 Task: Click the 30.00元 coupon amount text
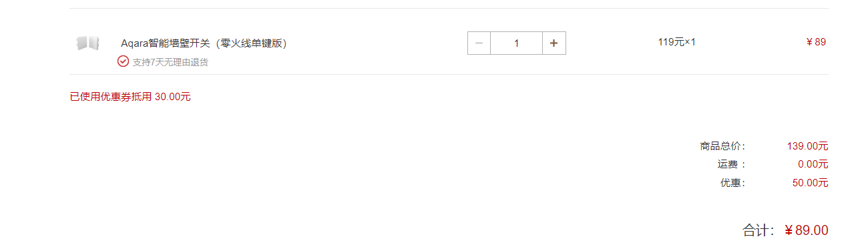173,97
